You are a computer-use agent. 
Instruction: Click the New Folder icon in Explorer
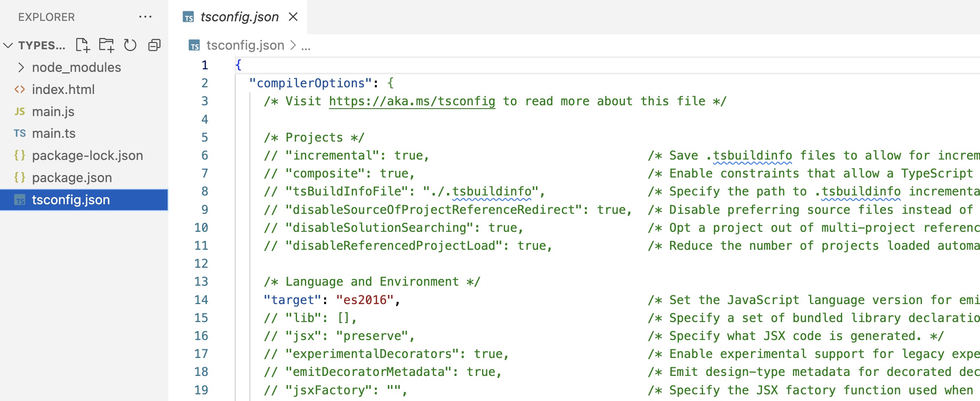point(107,45)
